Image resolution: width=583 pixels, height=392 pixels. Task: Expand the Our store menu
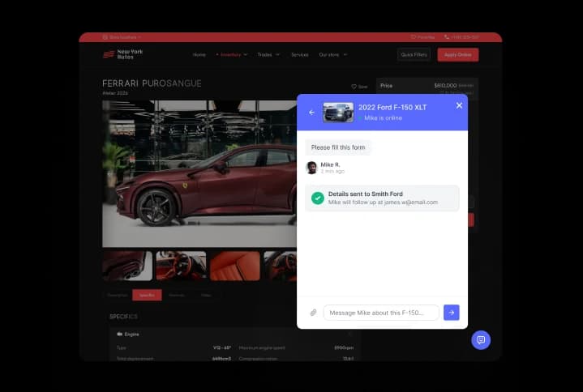[x=332, y=54]
